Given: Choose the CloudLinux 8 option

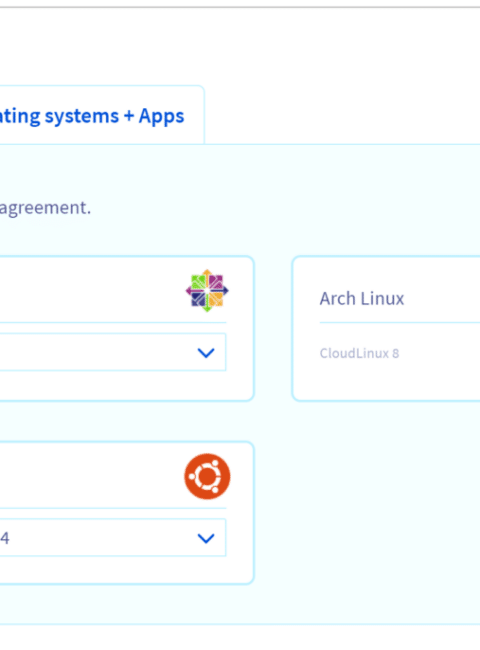Looking at the screenshot, I should pos(359,353).
